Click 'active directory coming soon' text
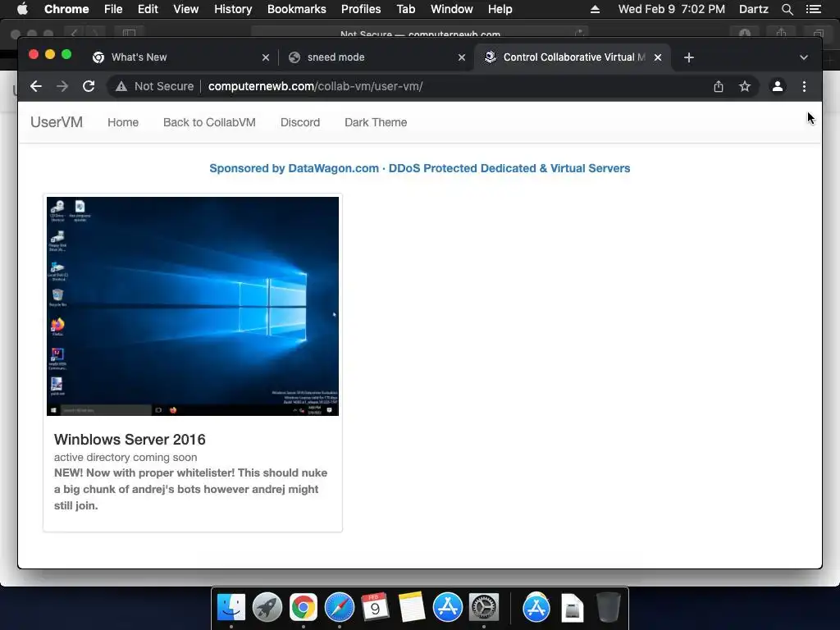 click(x=126, y=457)
